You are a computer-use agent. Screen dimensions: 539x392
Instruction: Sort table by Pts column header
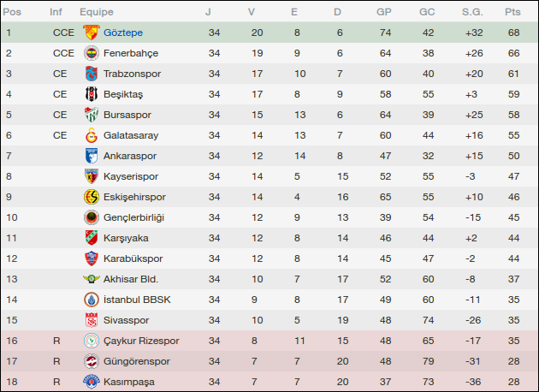click(512, 12)
